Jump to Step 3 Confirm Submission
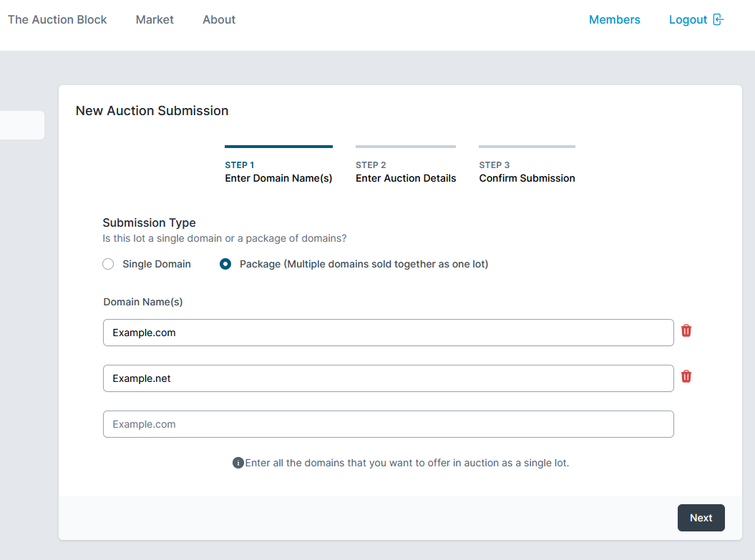The image size is (755, 560). [527, 165]
